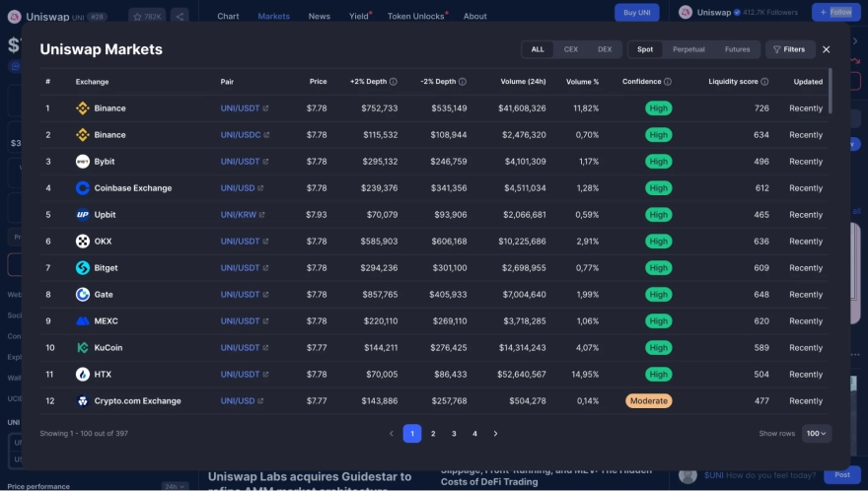Open the Show rows 100 dropdown
Screen dimensions: 868x491
pos(816,434)
